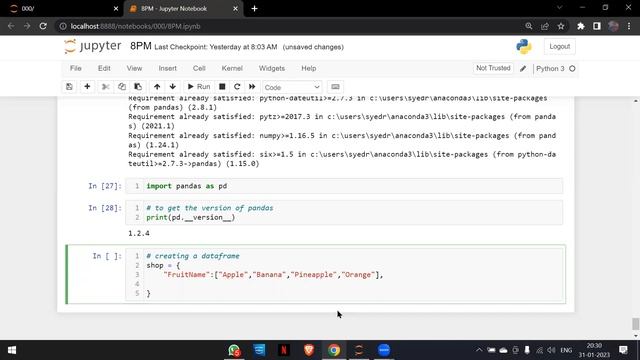This screenshot has width=640, height=360.
Task: Open the Kernel menu
Action: pyautogui.click(x=232, y=68)
